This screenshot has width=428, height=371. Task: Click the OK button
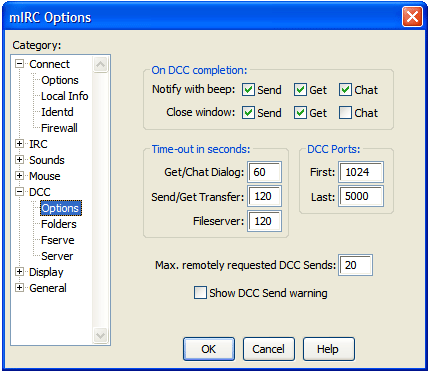(x=209, y=349)
